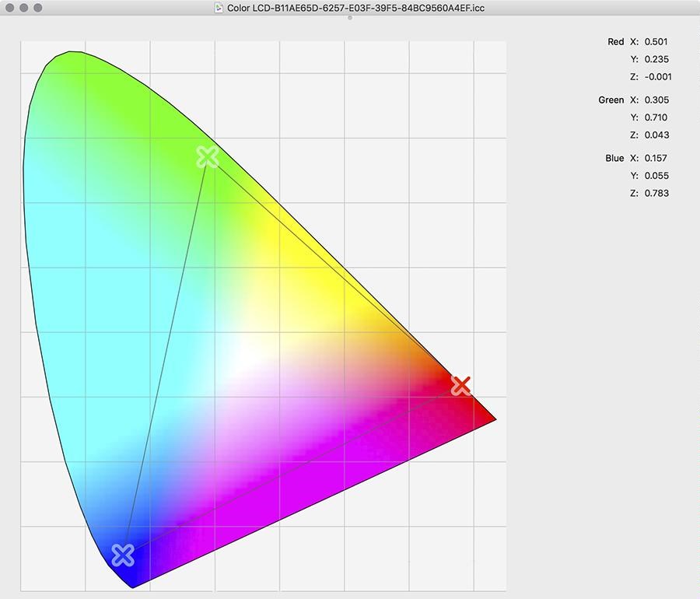The height and width of the screenshot is (599, 700).
Task: Click the Color LCD .icc file name title
Action: [355, 8]
